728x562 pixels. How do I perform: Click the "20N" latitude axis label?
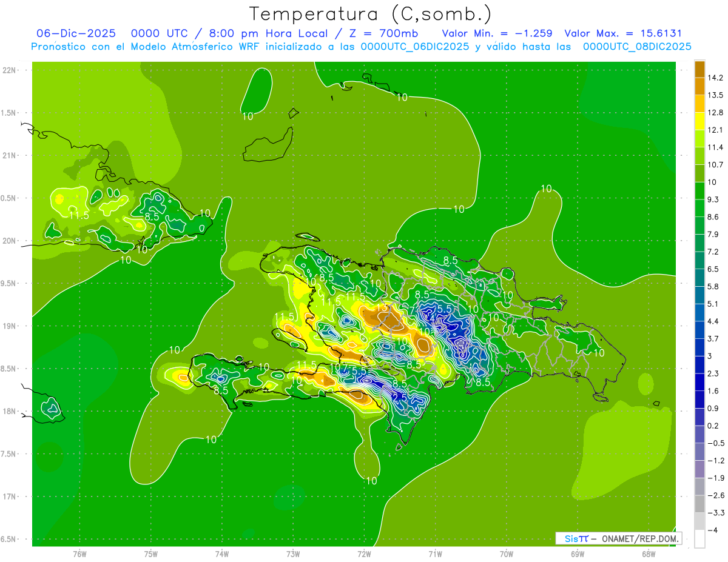click(10, 241)
